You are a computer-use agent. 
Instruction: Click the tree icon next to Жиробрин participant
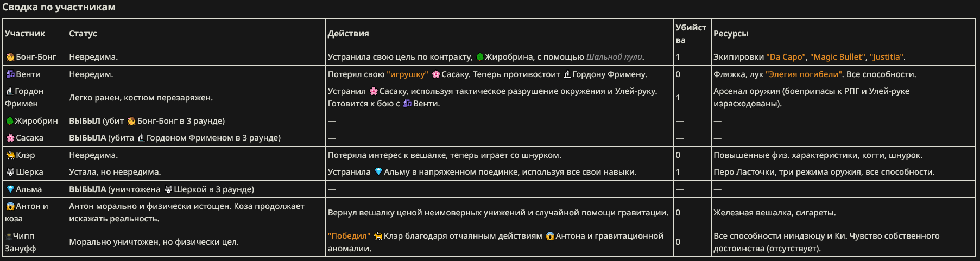pyautogui.click(x=9, y=121)
